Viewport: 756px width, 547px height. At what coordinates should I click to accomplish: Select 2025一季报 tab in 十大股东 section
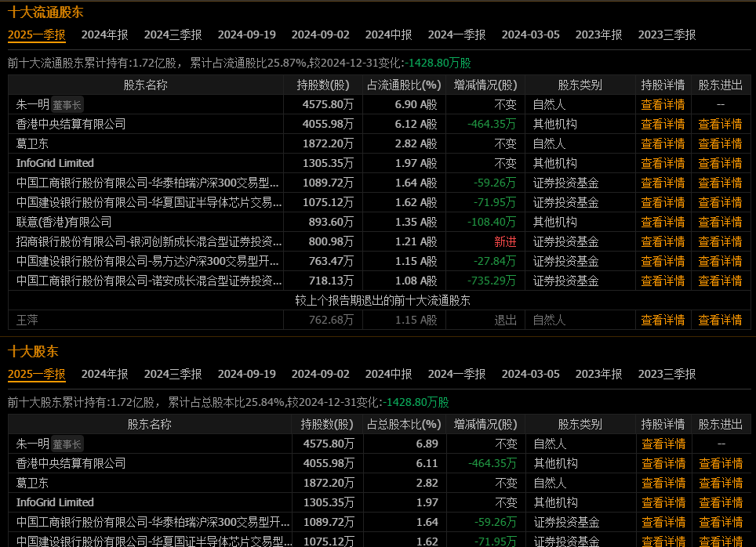[x=37, y=374]
